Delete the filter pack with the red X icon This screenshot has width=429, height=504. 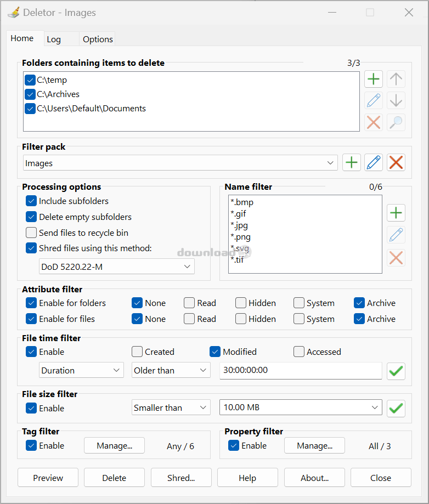pyautogui.click(x=396, y=162)
